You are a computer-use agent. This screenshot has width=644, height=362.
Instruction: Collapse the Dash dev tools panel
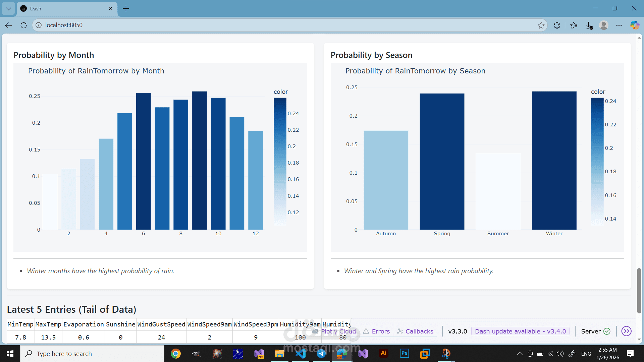click(626, 331)
